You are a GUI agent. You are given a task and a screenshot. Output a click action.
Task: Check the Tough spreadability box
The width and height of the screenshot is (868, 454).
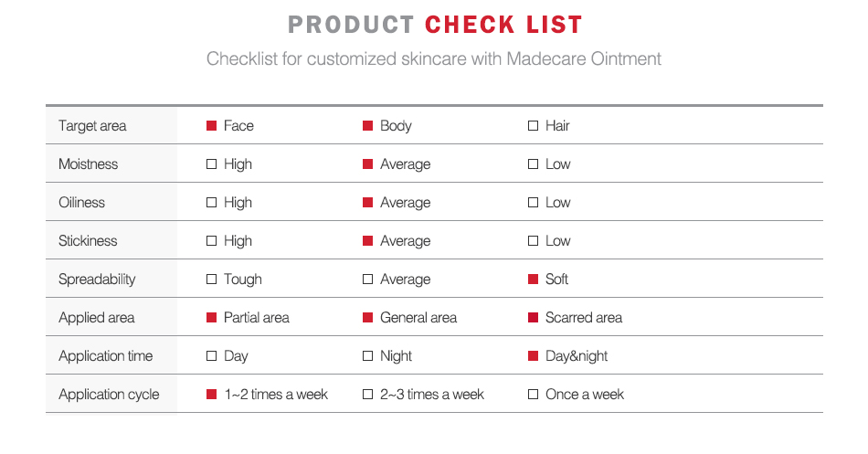(x=211, y=280)
